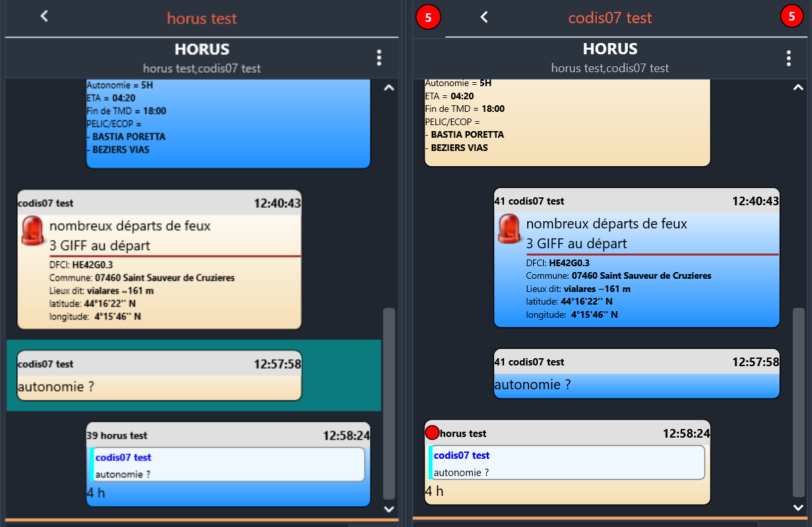Click red dot beside horus test sender
812x527 pixels.
tap(432, 433)
